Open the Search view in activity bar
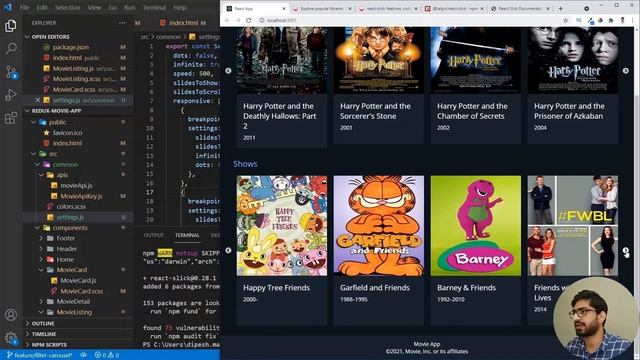640x360 pixels. point(11,48)
